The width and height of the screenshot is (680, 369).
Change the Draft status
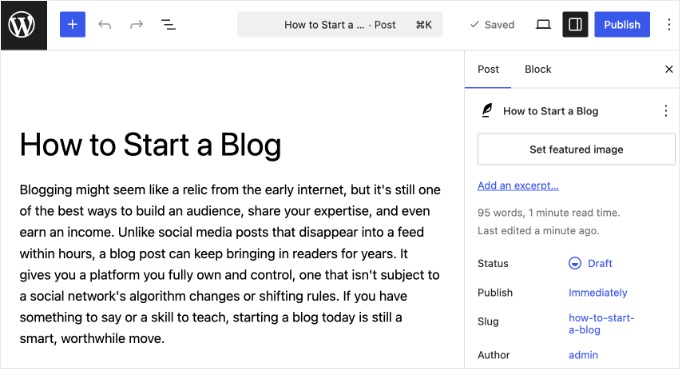tap(590, 263)
